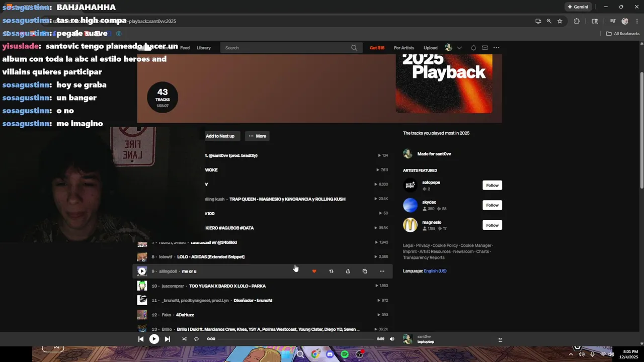Repost the "me or u" track

[x=331, y=271]
